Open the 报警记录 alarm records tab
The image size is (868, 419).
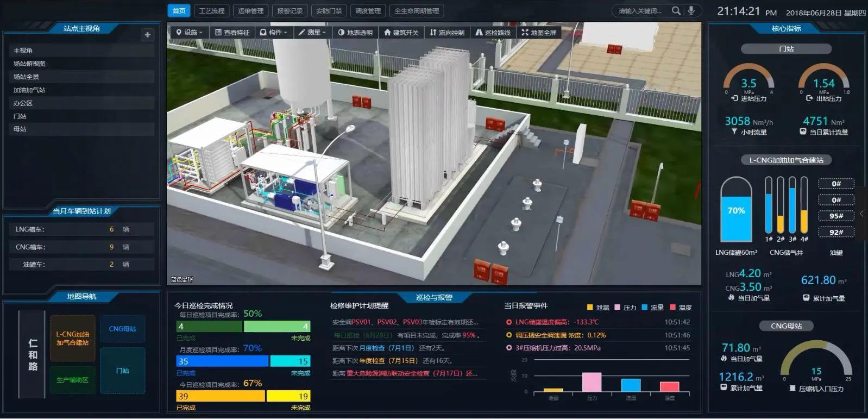coord(290,11)
